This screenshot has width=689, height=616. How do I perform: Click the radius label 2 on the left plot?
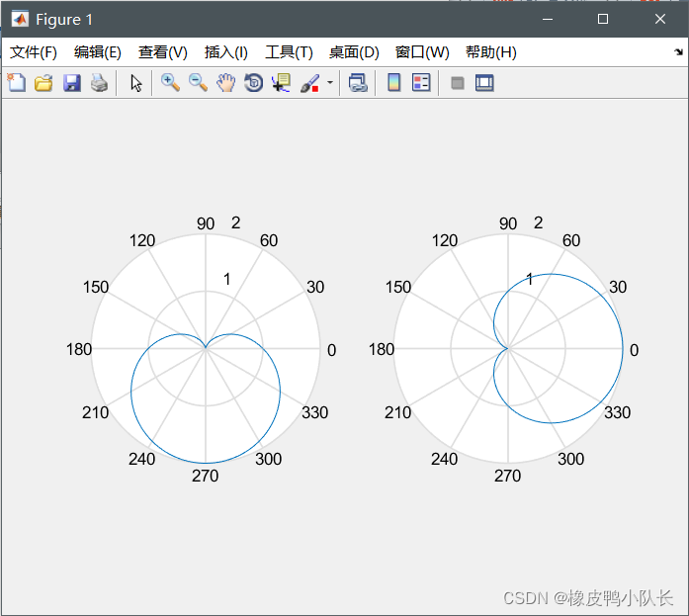[x=236, y=222]
